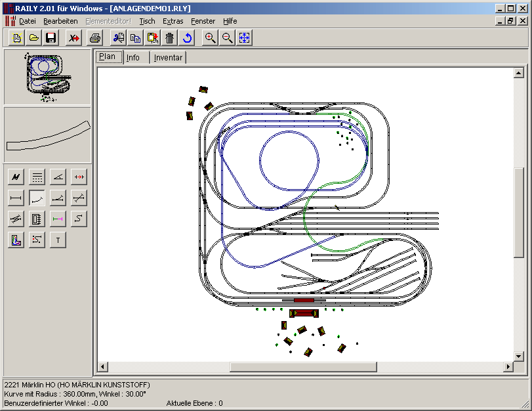Select the straight track tool
Image resolution: width=532 pixels, height=411 pixels.
click(16, 198)
